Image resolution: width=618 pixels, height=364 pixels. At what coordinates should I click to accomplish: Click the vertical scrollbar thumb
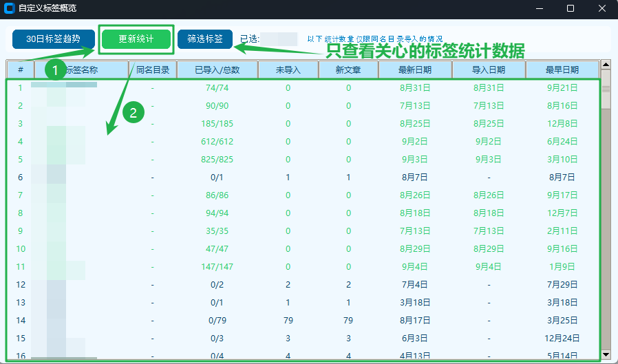[606, 89]
